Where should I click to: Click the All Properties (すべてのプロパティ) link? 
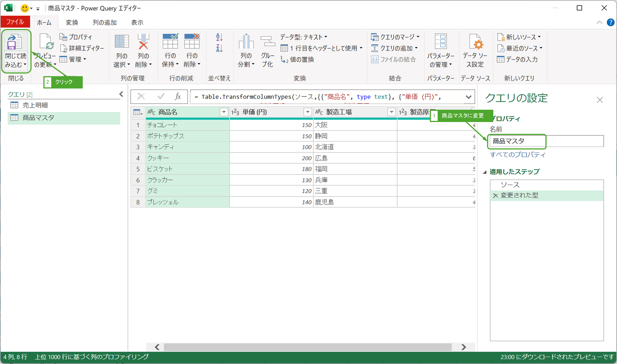pyautogui.click(x=517, y=155)
